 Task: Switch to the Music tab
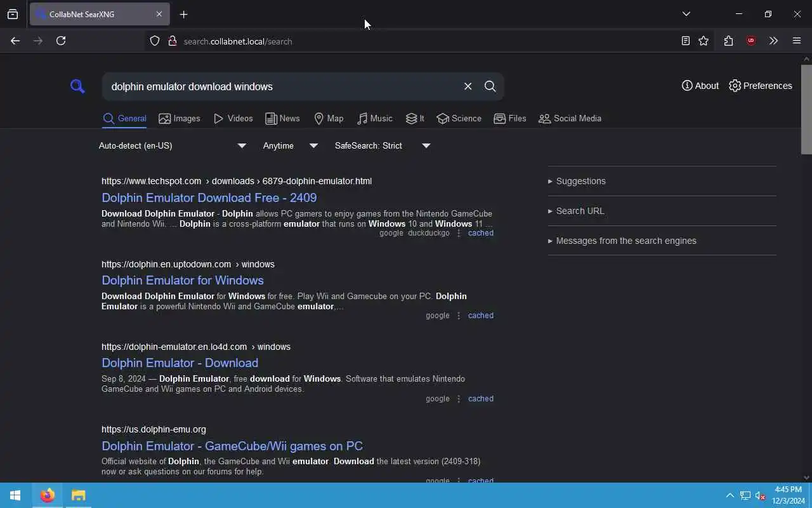(375, 119)
